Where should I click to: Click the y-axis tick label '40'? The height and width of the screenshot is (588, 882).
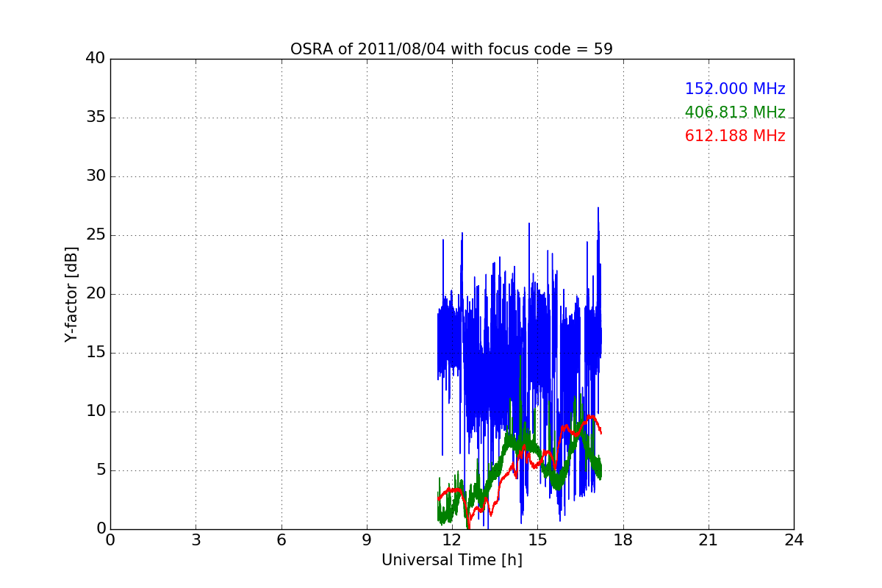[96, 59]
